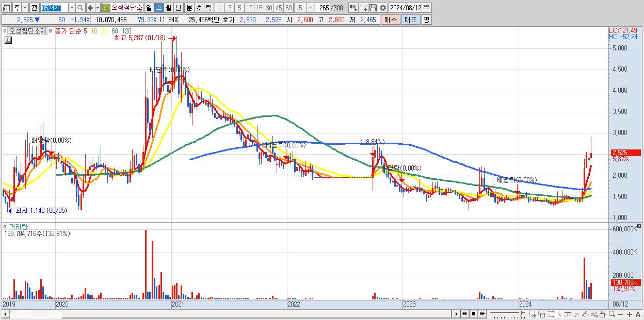Click the green 60 moving average legend
The height and width of the screenshot is (320, 644).
(x=114, y=31)
